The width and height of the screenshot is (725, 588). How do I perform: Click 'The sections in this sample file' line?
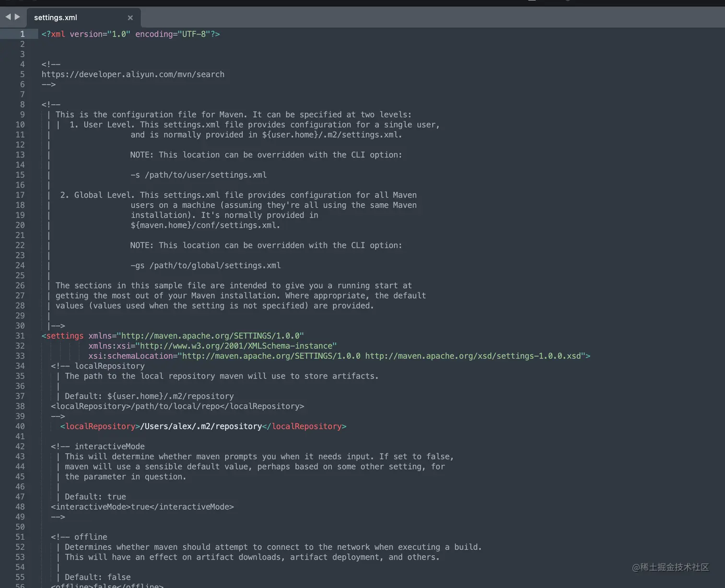click(x=234, y=286)
